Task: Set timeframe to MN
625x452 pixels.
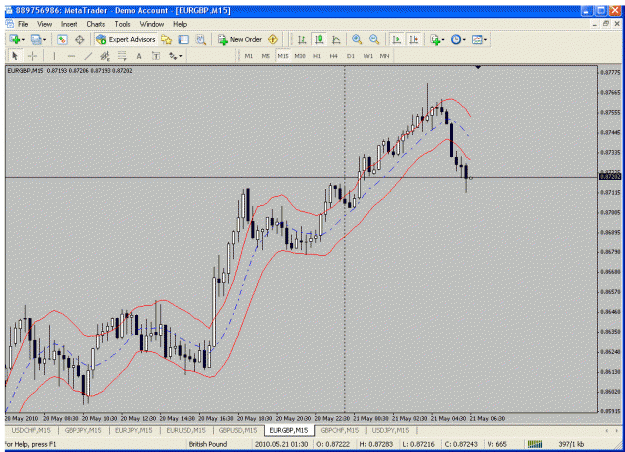Action: [x=384, y=56]
